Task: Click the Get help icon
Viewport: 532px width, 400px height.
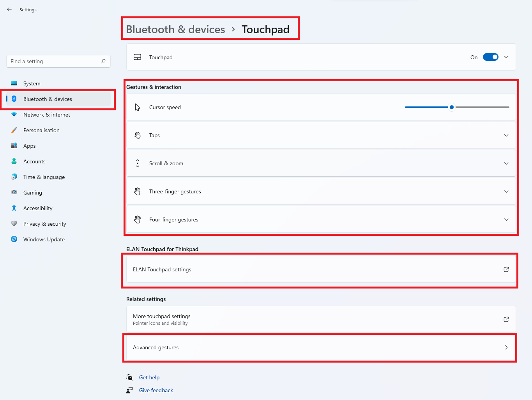Action: point(129,377)
